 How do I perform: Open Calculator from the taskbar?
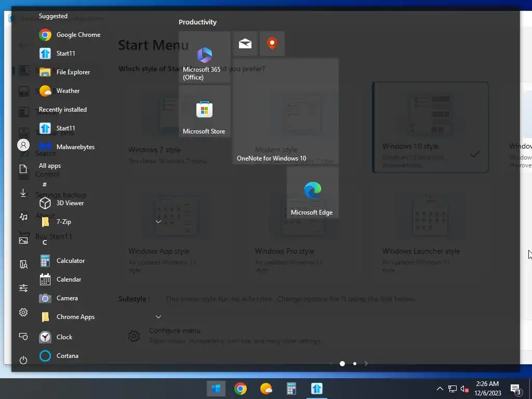tap(291, 389)
